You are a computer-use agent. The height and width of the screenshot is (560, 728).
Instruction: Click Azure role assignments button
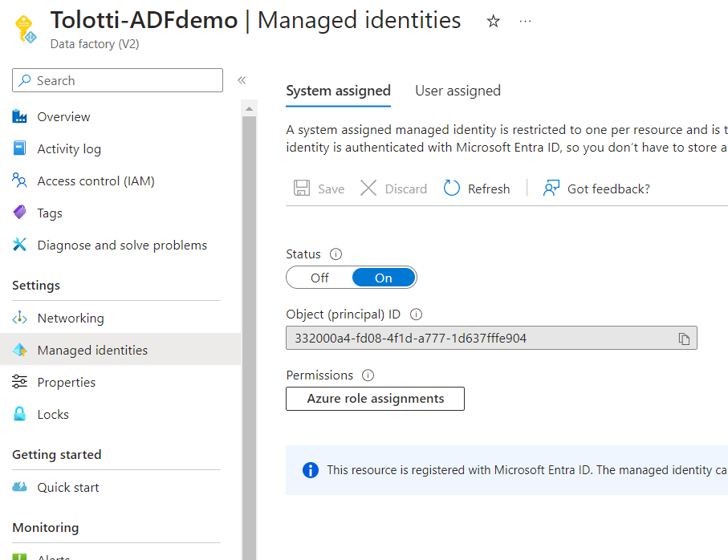(375, 399)
